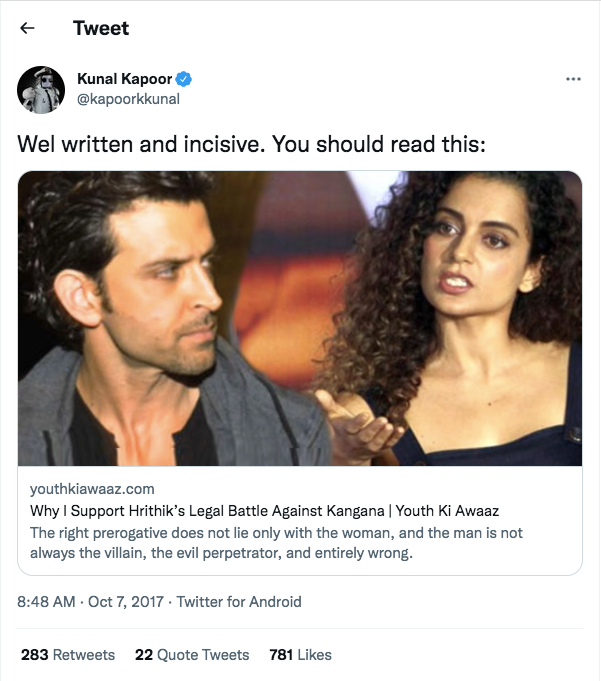The height and width of the screenshot is (681, 601).
Task: Click the profile avatar picture
Action: click(x=41, y=90)
